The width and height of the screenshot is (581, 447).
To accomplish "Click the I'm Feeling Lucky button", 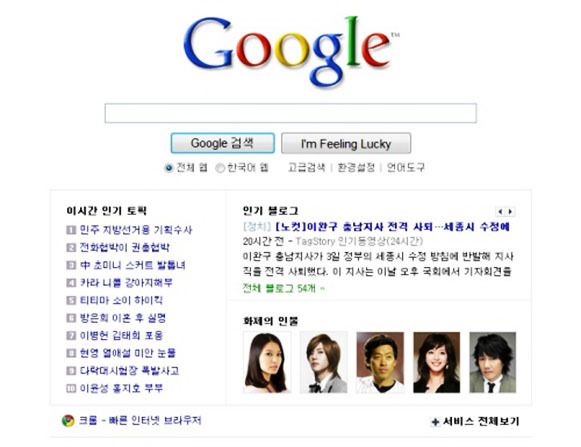I will (346, 143).
